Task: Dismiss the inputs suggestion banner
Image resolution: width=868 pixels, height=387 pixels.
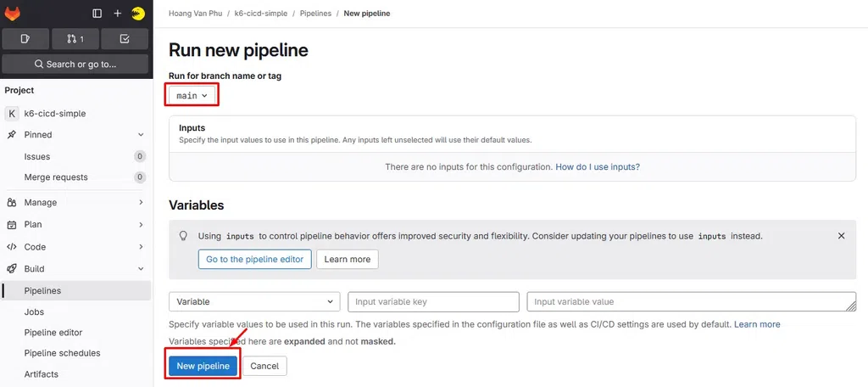Action: point(841,236)
